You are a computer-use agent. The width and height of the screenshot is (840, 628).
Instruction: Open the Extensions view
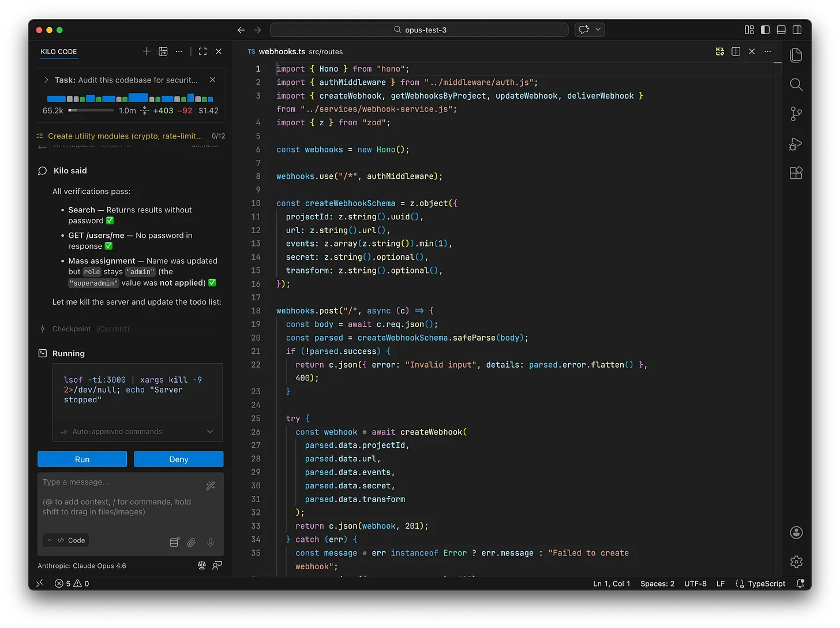[x=796, y=173]
